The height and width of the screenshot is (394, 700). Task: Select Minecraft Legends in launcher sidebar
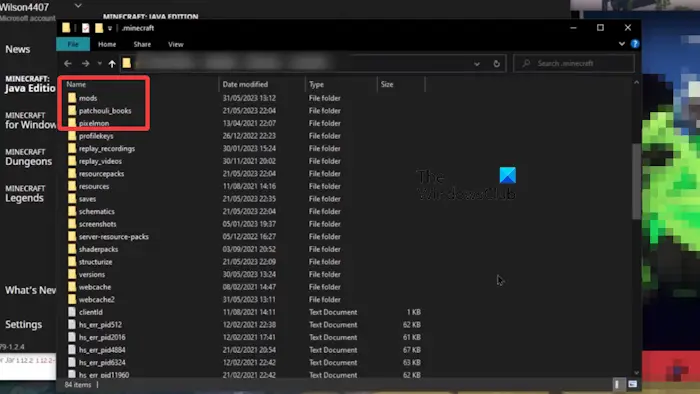point(25,194)
